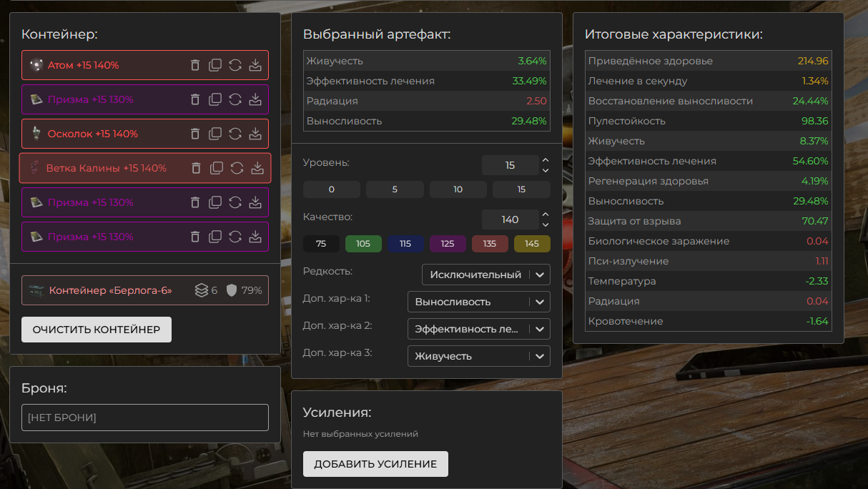Click the Приведённое здоровье stat row

click(709, 61)
